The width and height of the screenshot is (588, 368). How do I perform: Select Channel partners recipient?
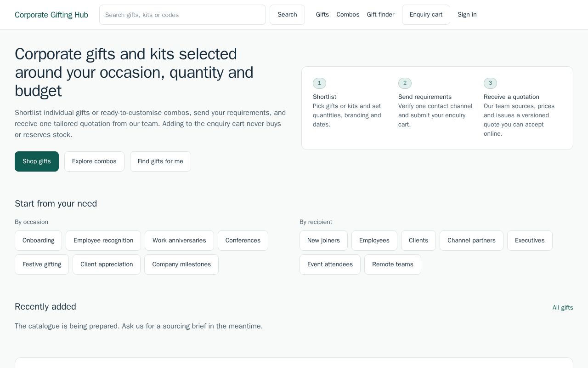pyautogui.click(x=471, y=241)
